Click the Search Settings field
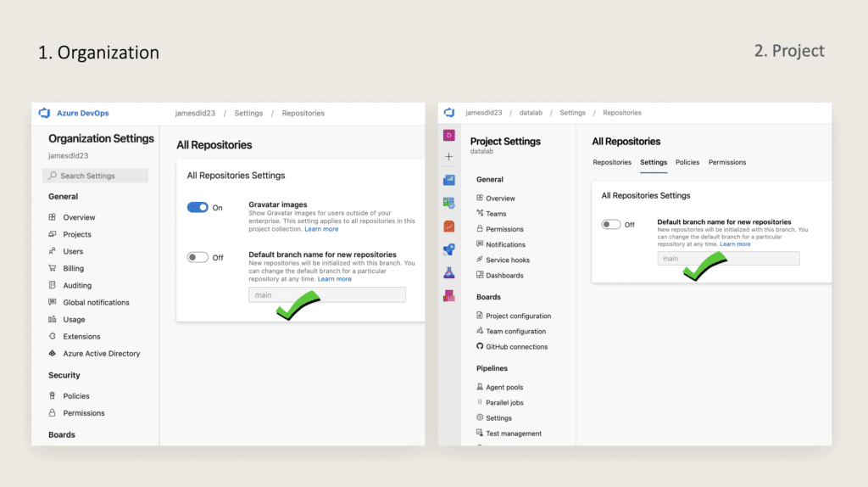Image resolution: width=868 pixels, height=487 pixels. pyautogui.click(x=95, y=176)
